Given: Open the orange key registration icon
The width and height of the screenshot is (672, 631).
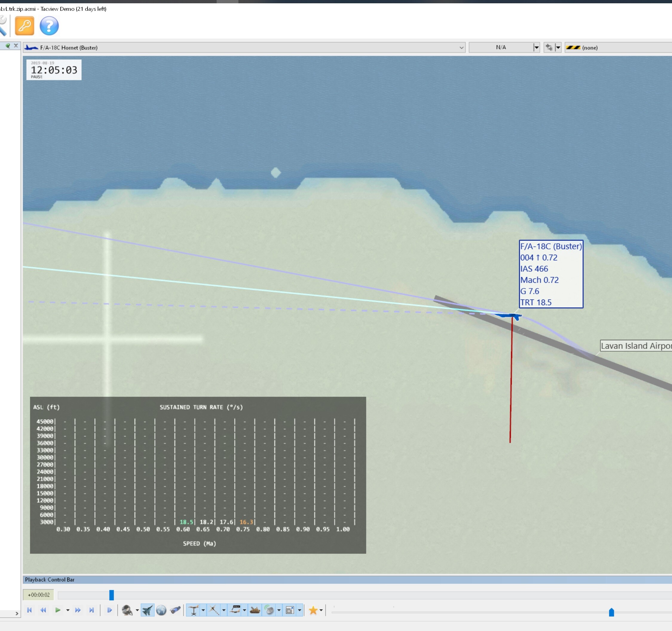Looking at the screenshot, I should (25, 26).
